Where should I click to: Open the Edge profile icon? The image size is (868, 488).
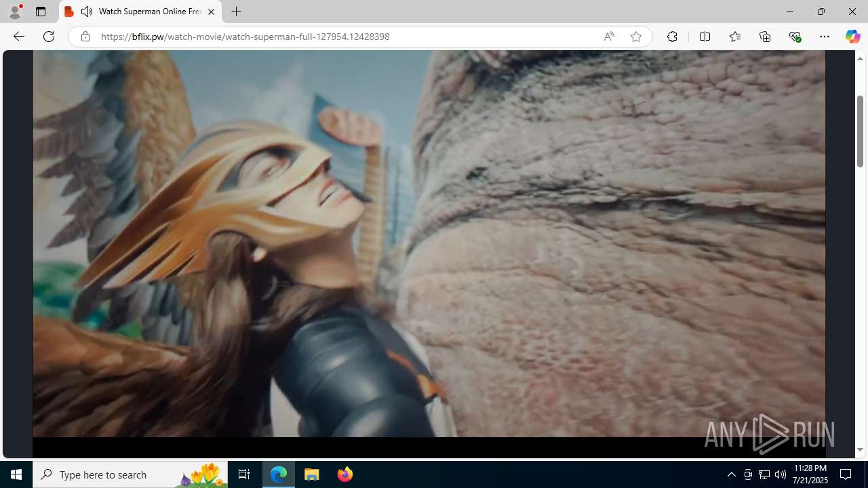click(15, 12)
